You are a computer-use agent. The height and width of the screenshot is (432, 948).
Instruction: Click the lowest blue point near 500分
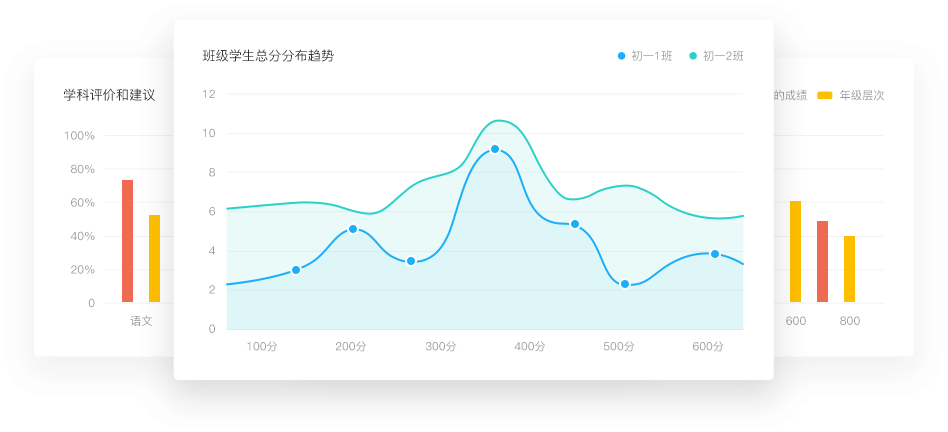tap(625, 284)
